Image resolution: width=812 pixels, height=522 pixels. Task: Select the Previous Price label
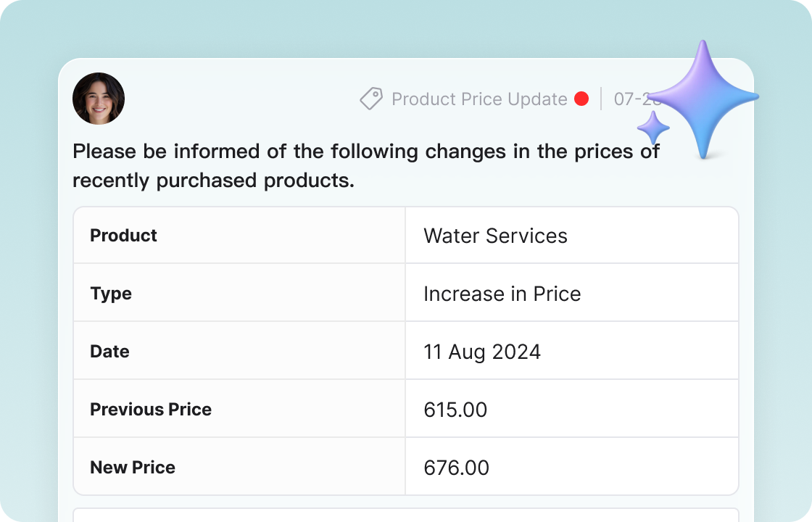pos(151,409)
